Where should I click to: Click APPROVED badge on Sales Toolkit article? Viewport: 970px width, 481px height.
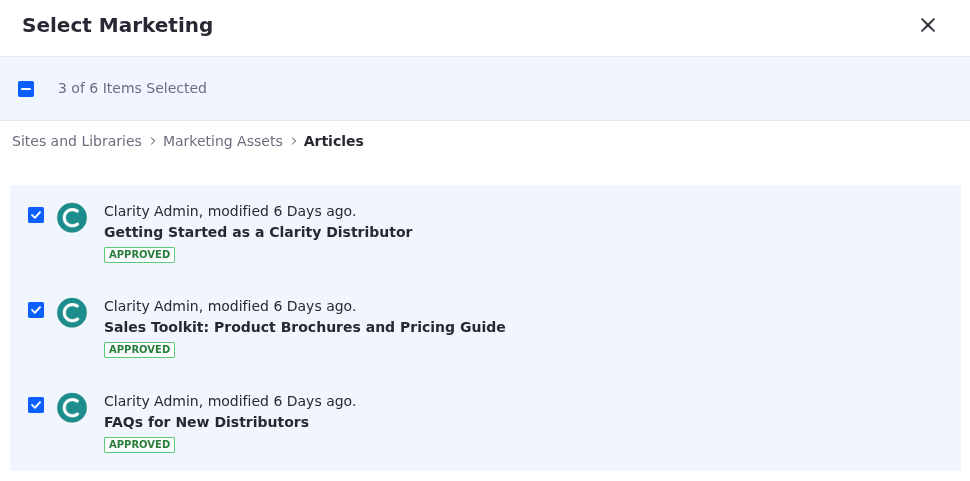[x=139, y=350]
